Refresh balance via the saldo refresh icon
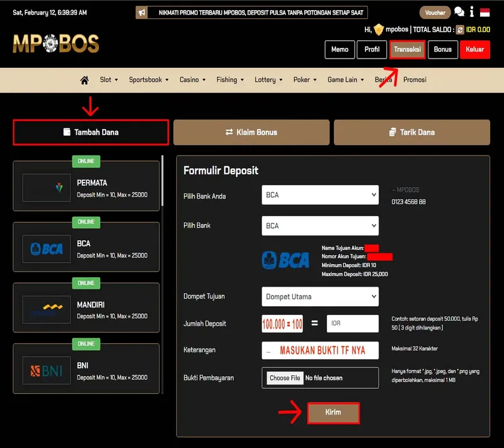This screenshot has height=448, width=504. [x=460, y=30]
